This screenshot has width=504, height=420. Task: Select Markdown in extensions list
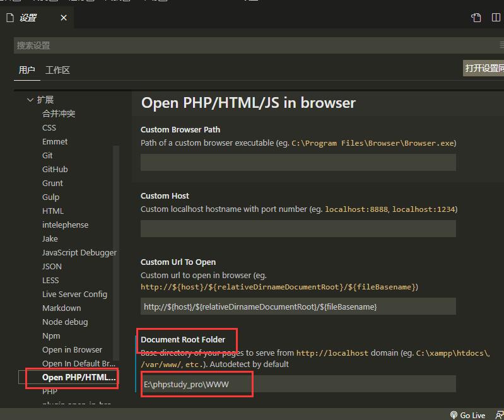click(61, 308)
